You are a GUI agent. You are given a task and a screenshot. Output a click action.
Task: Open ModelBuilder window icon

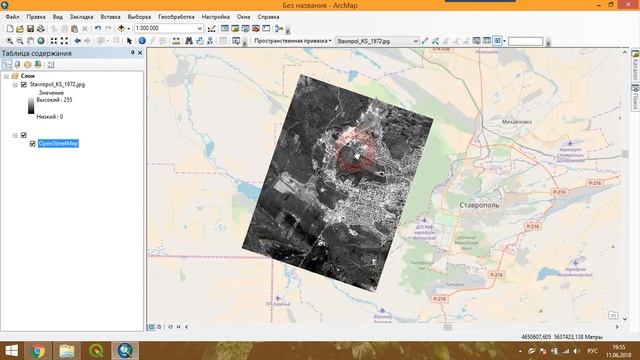point(279,29)
